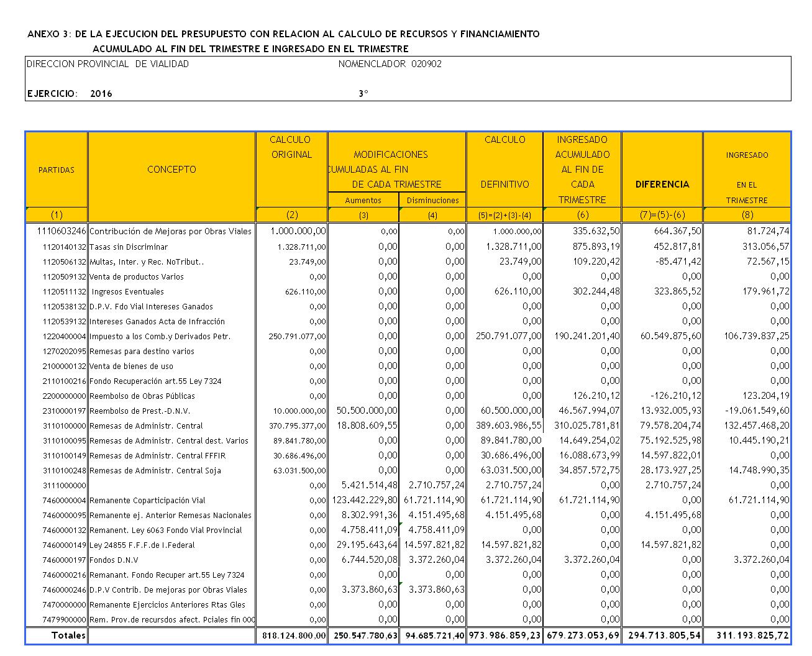The image size is (812, 656).
Task: Select total value 311.193.825,72
Action: (753, 635)
